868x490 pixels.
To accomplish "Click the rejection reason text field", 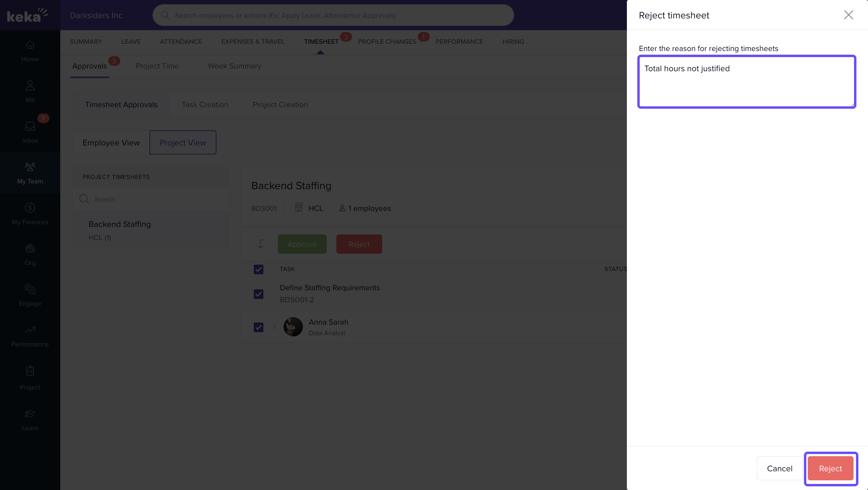I will click(746, 82).
